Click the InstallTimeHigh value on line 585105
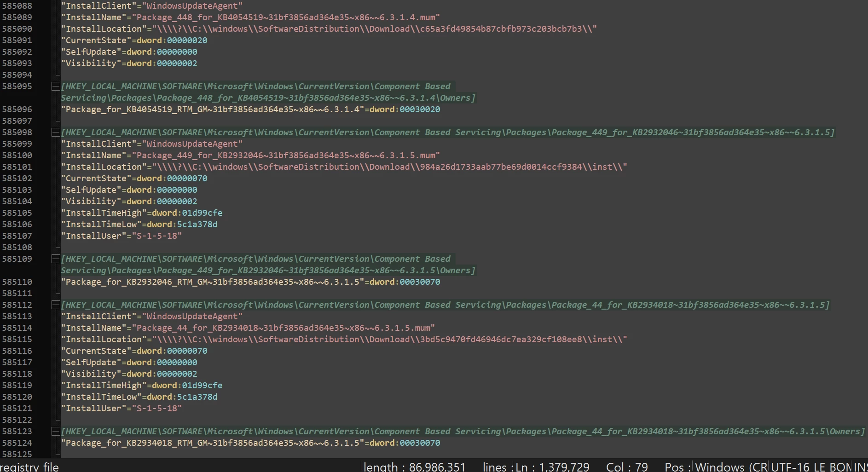Viewport: 868px width, 472px height. (202, 213)
